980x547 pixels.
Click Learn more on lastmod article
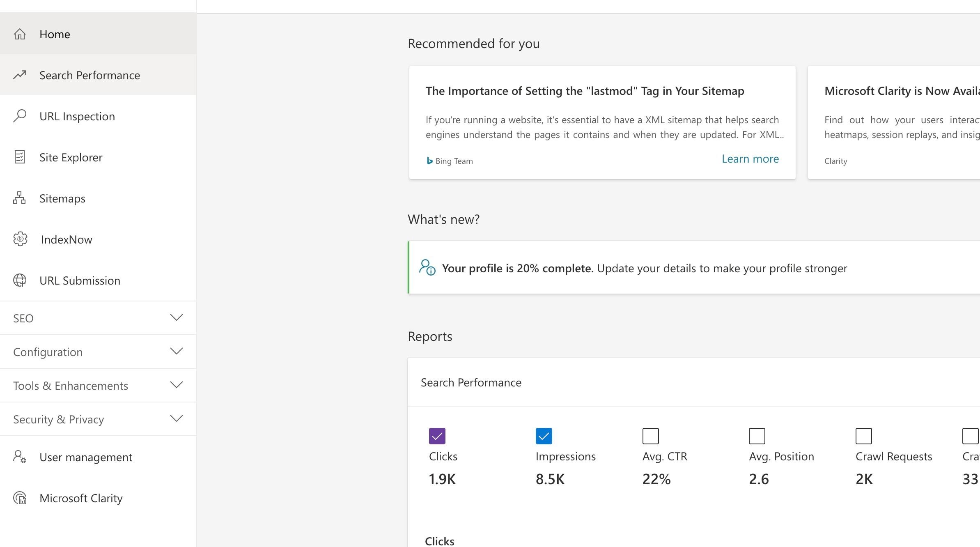(750, 159)
